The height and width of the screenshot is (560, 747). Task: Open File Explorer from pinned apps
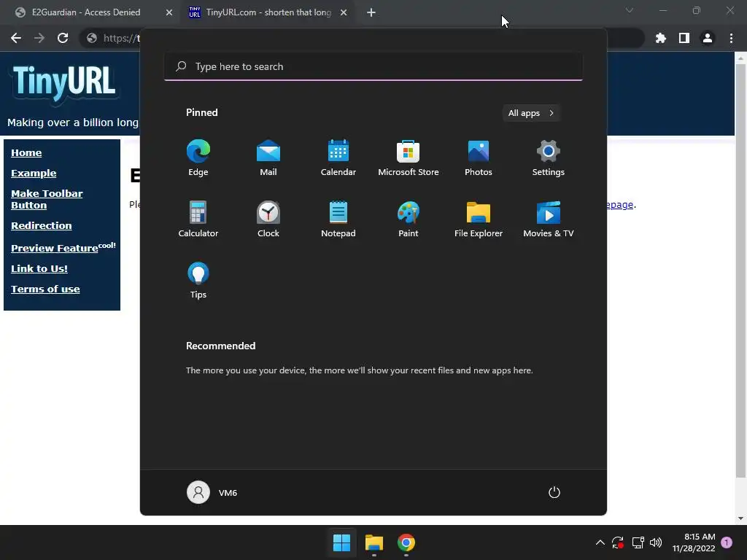479,219
